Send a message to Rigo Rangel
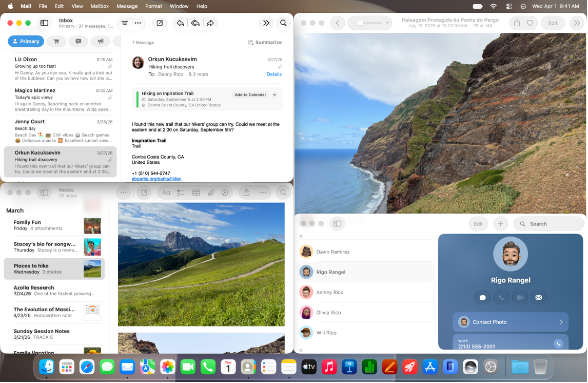Viewport: 588px width, 383px height. click(x=483, y=297)
